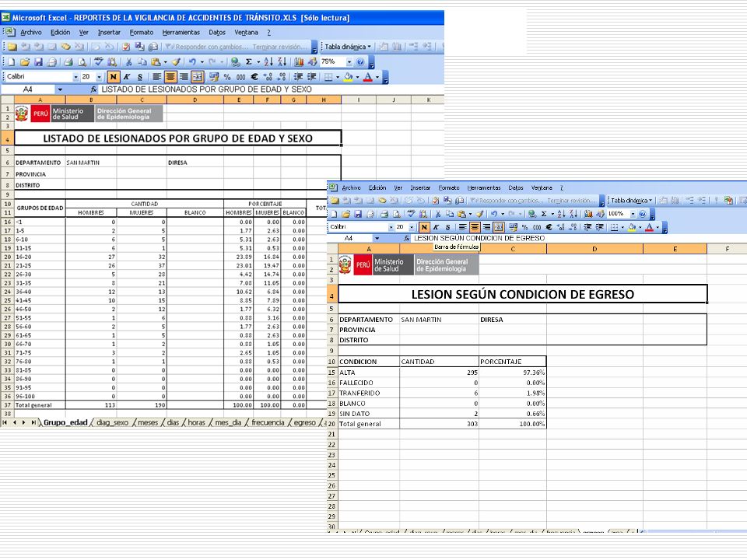Click the AutoSum sigma in the front Excel window
Image resolution: width=747 pixels, height=560 pixels.
pos(543,214)
